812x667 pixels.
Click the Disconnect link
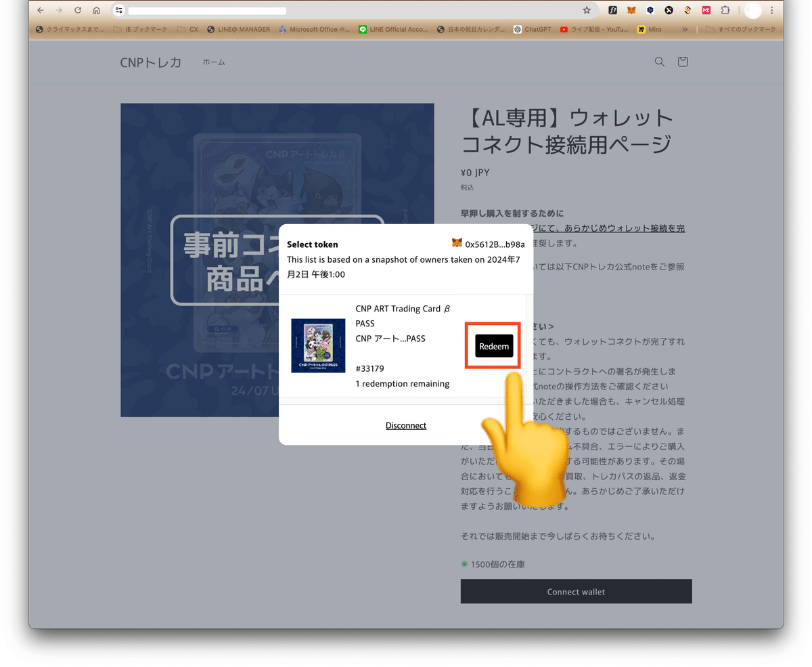(x=405, y=425)
